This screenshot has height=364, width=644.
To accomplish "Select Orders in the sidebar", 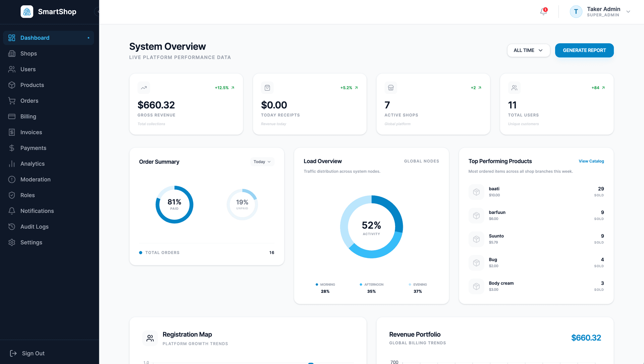I will (x=49, y=101).
